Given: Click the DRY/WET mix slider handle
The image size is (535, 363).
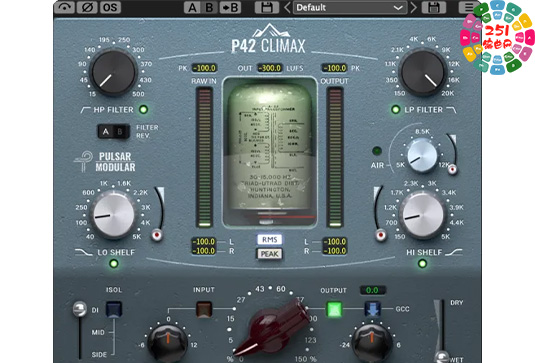Looking at the screenshot, I should coord(443,357).
